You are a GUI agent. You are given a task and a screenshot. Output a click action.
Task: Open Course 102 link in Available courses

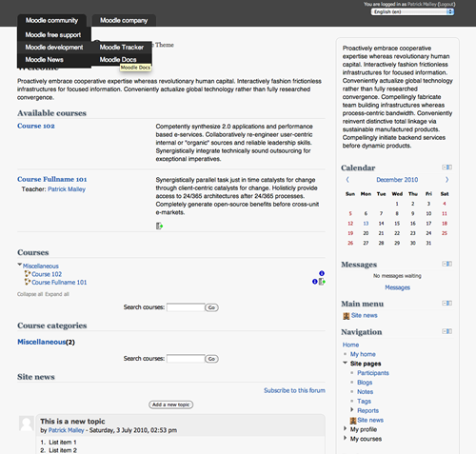[36, 126]
